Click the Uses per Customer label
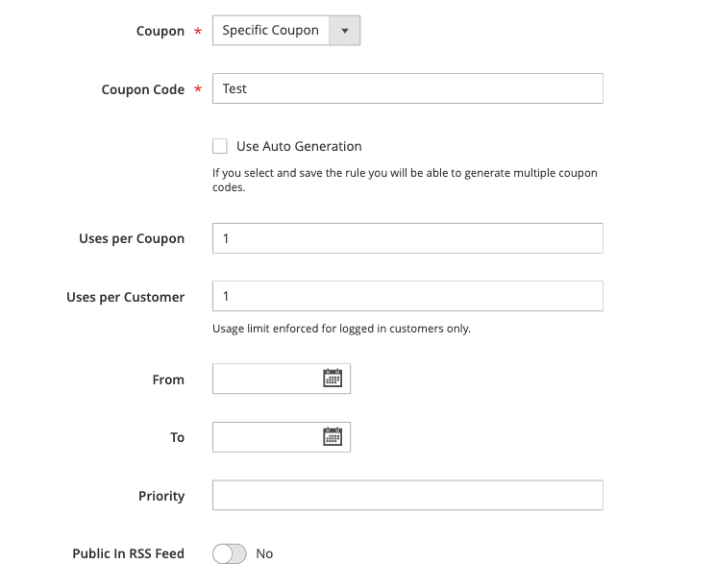This screenshot has width=715, height=588. point(125,297)
